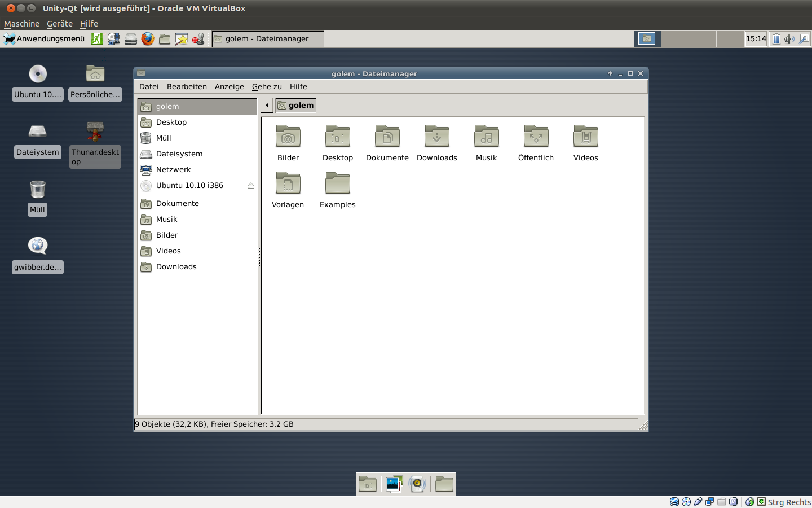Open the Downloads folder icon in the file manager
Screen dimensions: 812x508
(x=436, y=141)
